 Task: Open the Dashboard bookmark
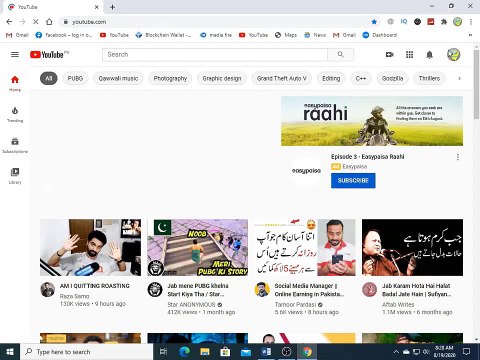380,35
